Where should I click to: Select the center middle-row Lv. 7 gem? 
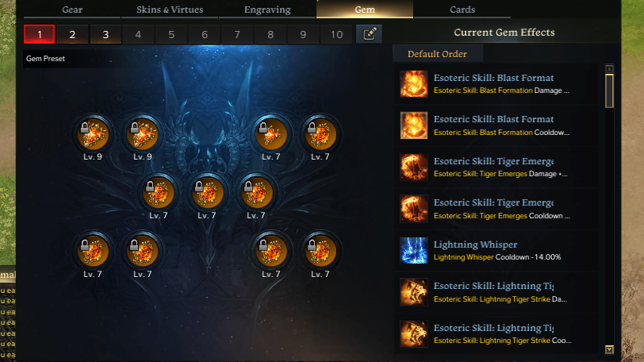coord(207,193)
